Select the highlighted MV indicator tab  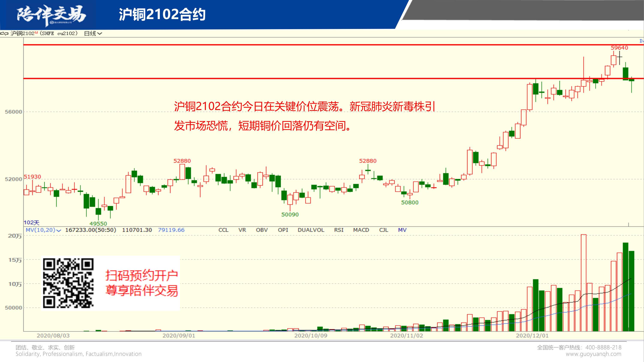click(402, 230)
